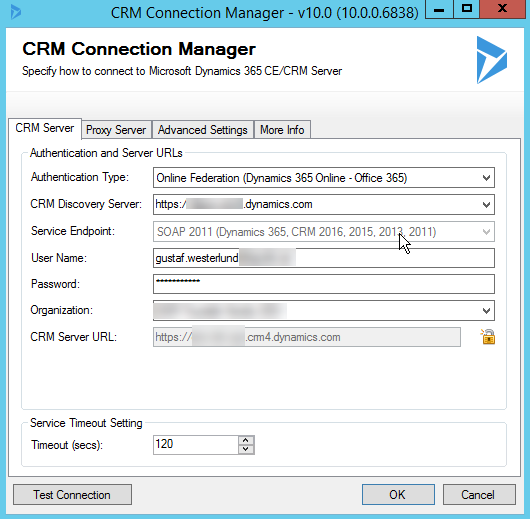Viewport: 530px width, 519px height.
Task: Click the Timeout seconds value field
Action: tap(196, 445)
